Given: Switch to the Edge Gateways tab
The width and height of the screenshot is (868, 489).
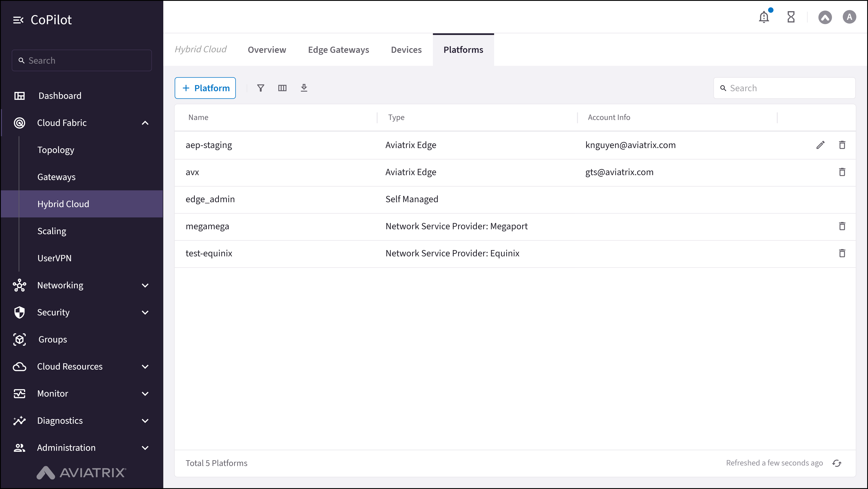Looking at the screenshot, I should coord(338,50).
